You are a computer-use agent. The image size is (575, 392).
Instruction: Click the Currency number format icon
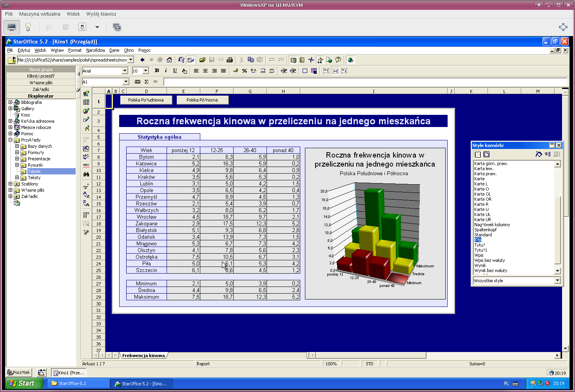point(236,71)
